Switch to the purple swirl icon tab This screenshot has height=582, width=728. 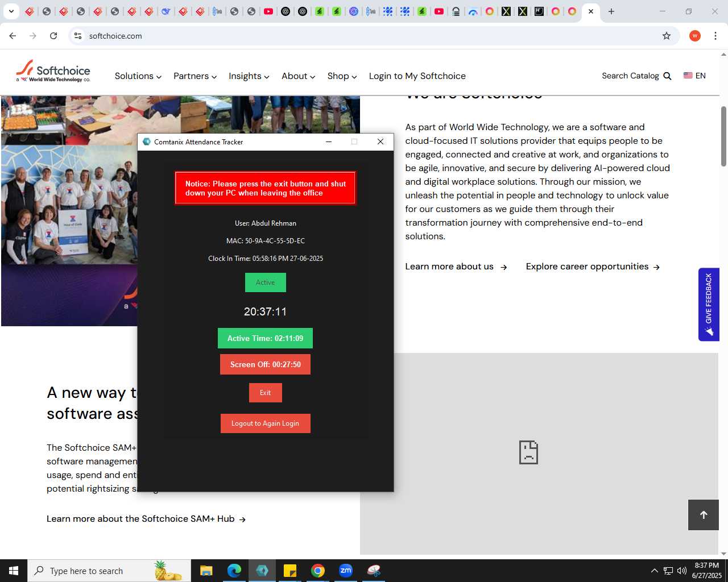click(x=354, y=11)
